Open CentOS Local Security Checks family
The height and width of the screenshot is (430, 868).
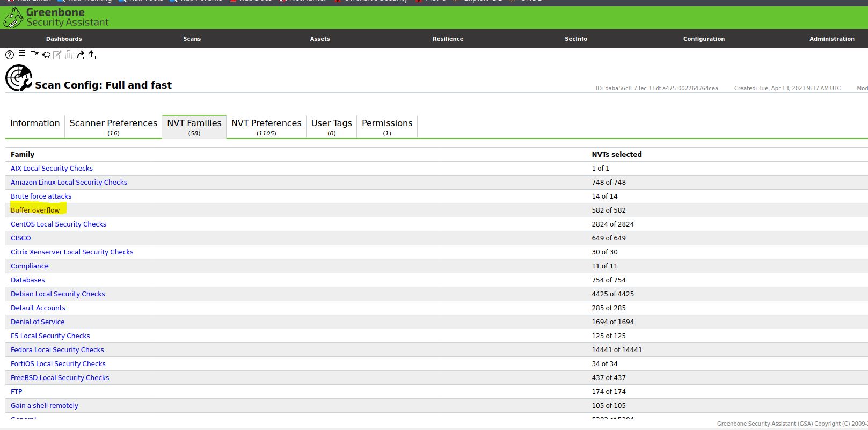click(59, 224)
